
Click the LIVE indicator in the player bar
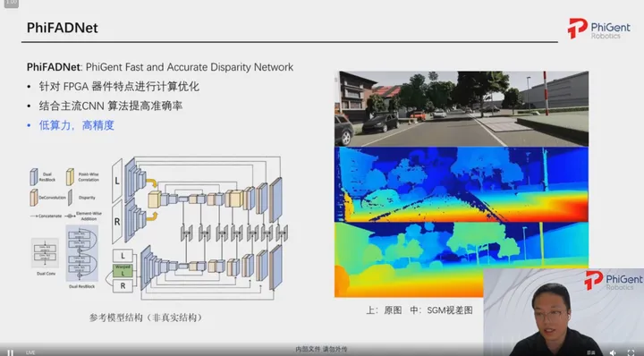[30, 352]
